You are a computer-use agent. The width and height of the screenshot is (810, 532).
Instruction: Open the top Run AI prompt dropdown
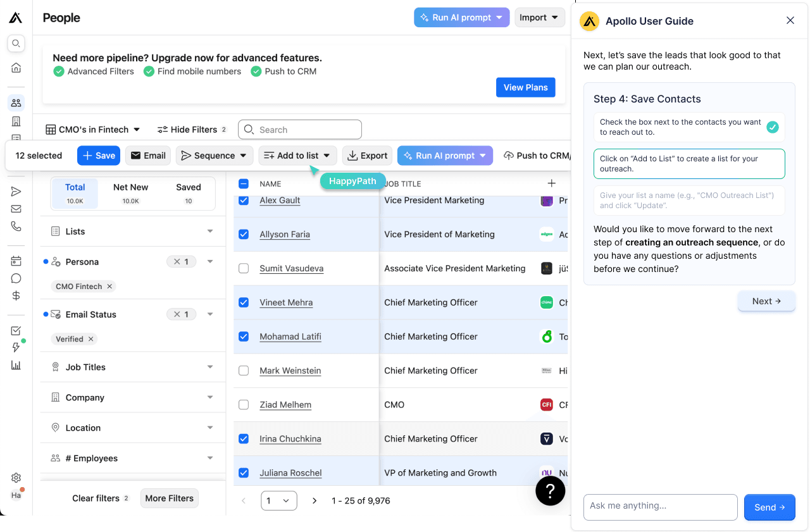(x=462, y=18)
